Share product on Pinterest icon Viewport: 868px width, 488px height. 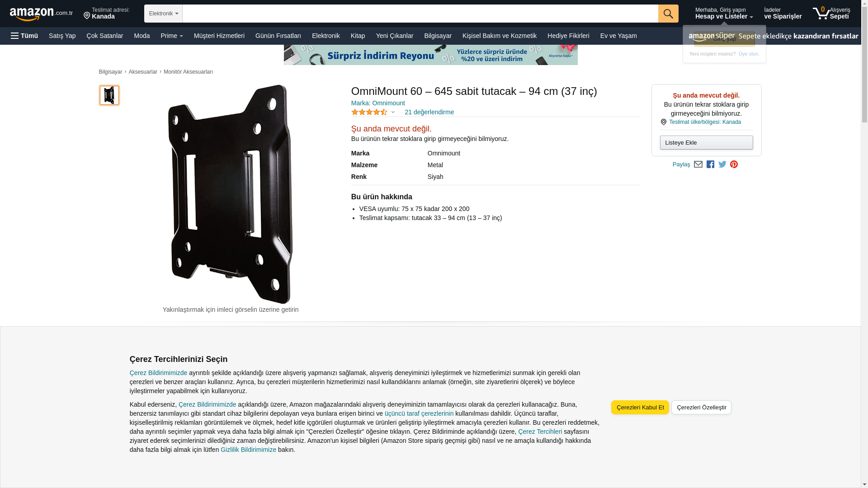734,164
